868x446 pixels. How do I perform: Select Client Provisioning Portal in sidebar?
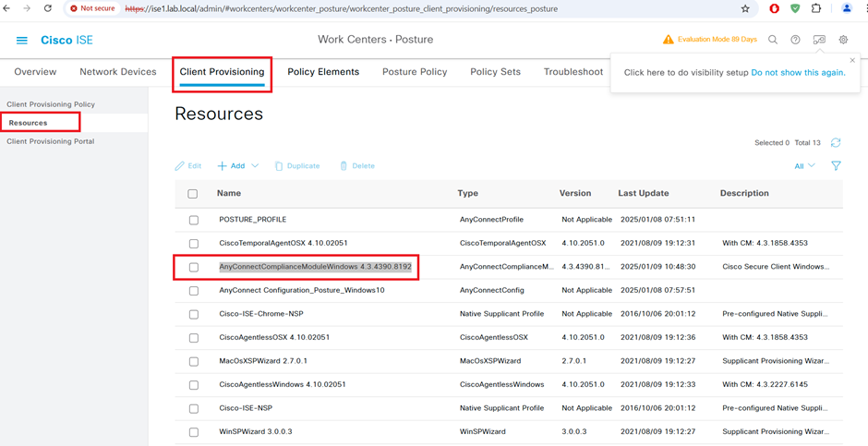point(51,141)
